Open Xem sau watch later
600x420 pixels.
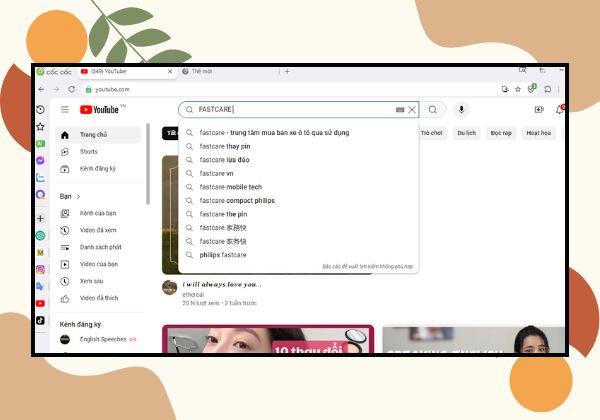point(98,281)
